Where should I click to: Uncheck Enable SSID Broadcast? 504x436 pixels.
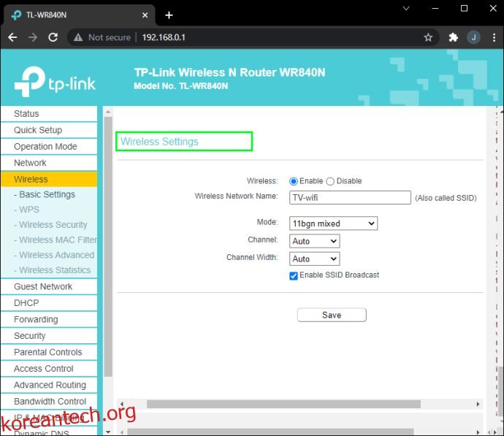click(294, 276)
